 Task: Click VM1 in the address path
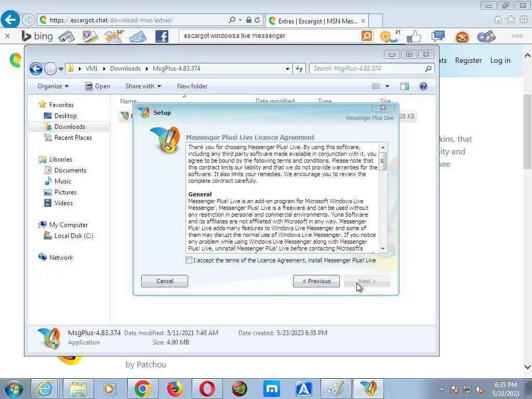tap(91, 69)
